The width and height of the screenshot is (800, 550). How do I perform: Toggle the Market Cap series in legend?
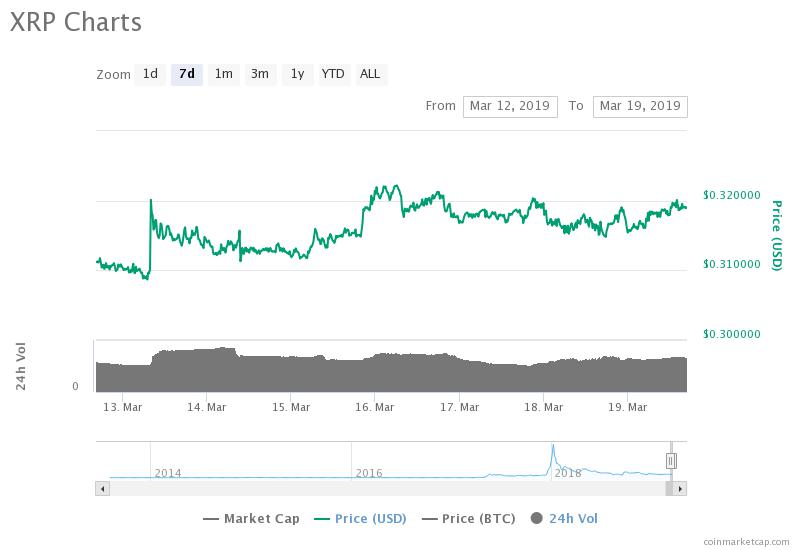point(251,519)
